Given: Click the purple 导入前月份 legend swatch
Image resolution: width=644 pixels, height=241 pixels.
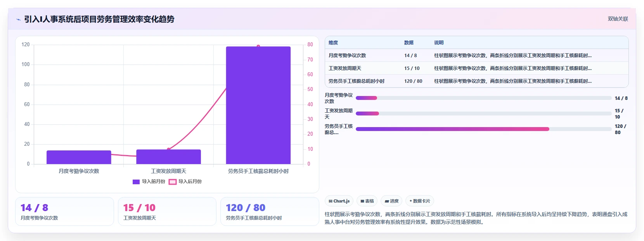Looking at the screenshot, I should coord(136,182).
